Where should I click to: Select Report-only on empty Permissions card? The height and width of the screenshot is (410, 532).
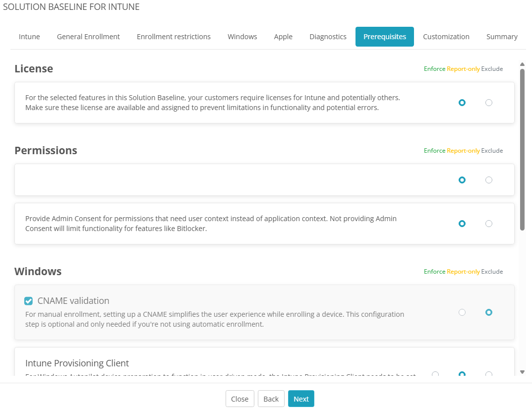[x=462, y=180]
